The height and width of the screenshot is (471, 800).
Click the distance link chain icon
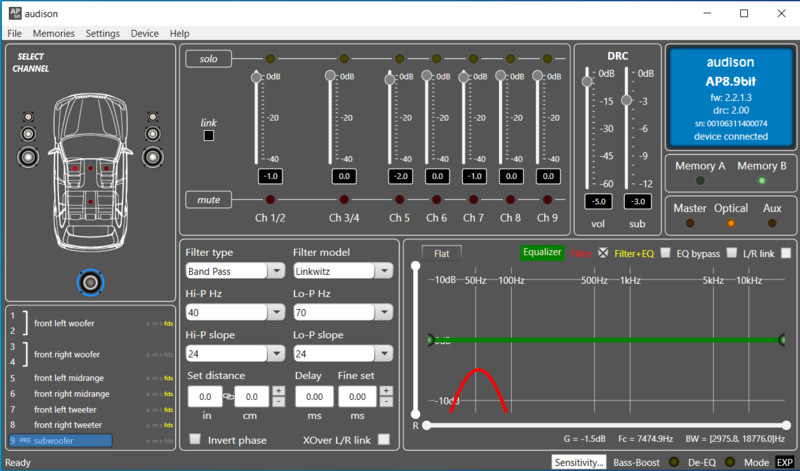coord(229,396)
